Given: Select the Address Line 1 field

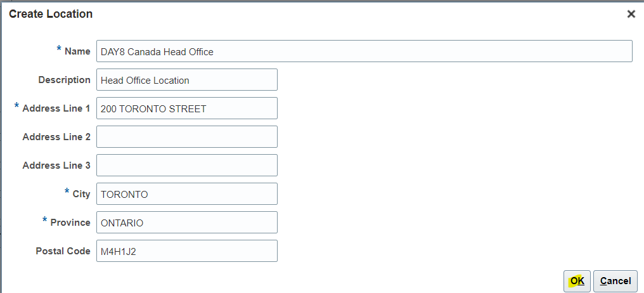Looking at the screenshot, I should 187,108.
